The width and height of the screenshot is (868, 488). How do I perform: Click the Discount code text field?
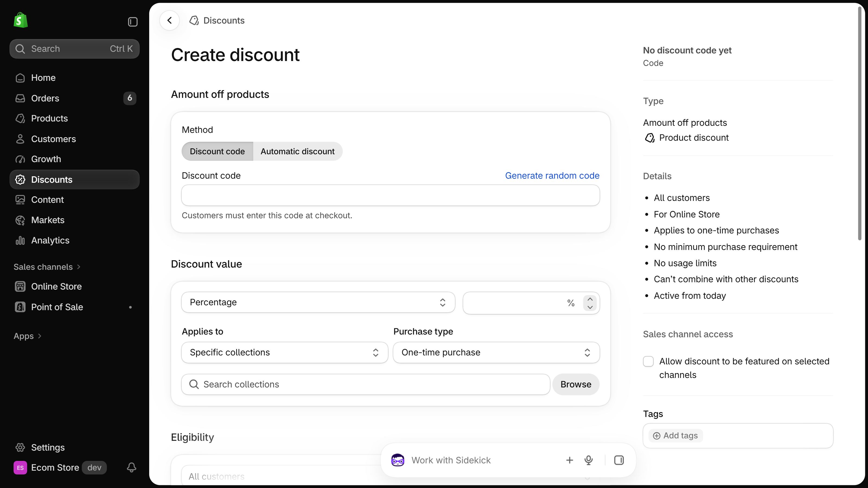tap(391, 195)
